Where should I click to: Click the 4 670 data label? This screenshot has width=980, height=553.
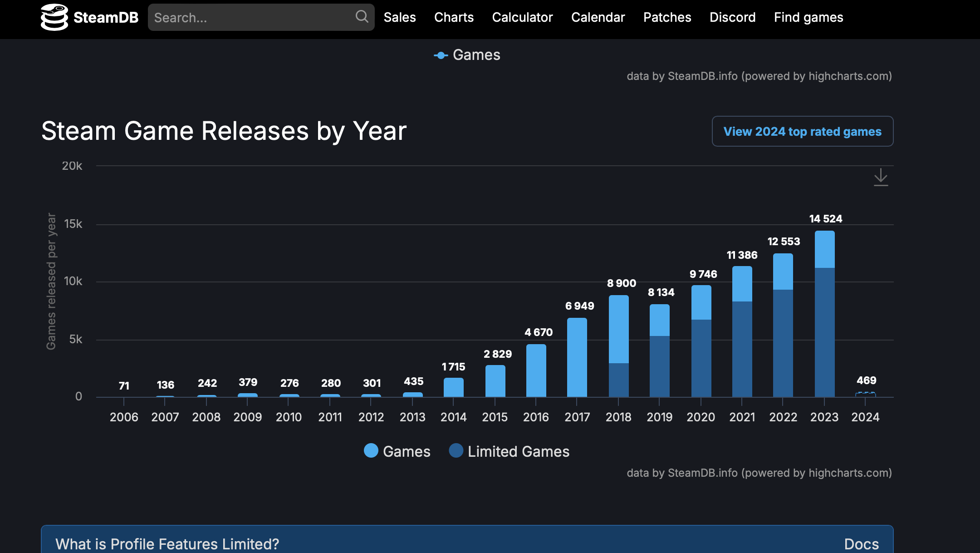click(539, 332)
